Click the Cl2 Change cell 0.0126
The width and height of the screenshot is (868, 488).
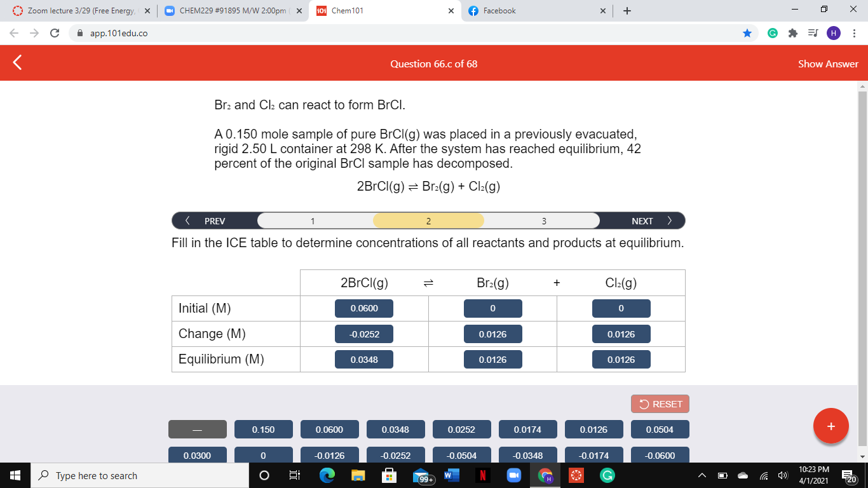(621, 334)
